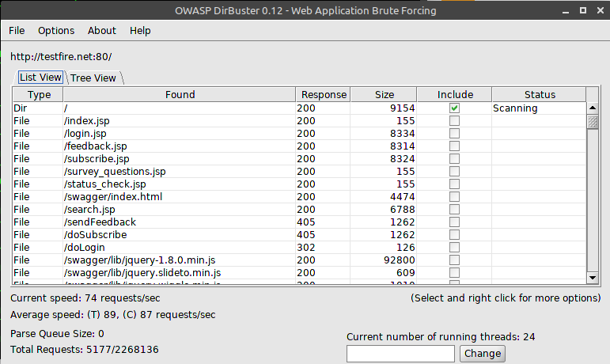Check Include for /swagger/index.html
610x364 pixels.
coord(454,197)
